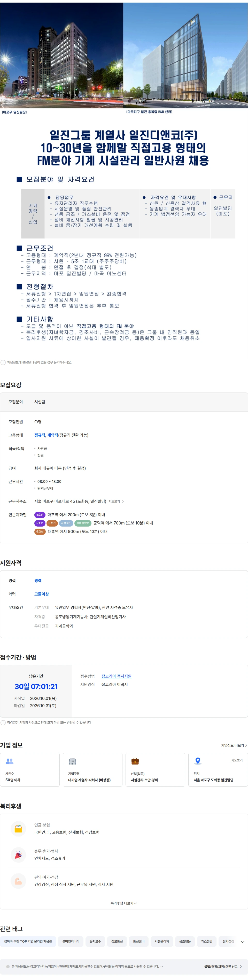Click the 휴무·휴가·행사 party icon
The width and height of the screenshot is (248, 980).
[x=18, y=855]
